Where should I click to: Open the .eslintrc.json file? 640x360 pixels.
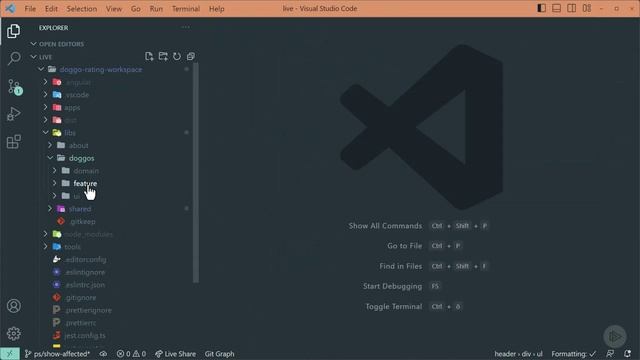[x=85, y=284]
